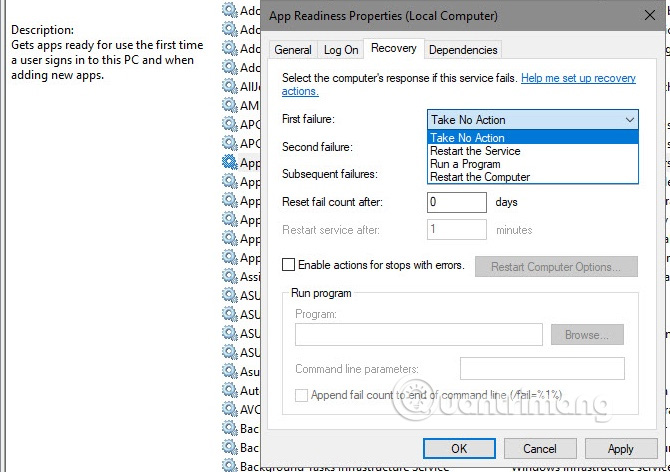This screenshot has height=472, width=670.
Task: Collapse the First failure dropdown
Action: click(629, 119)
